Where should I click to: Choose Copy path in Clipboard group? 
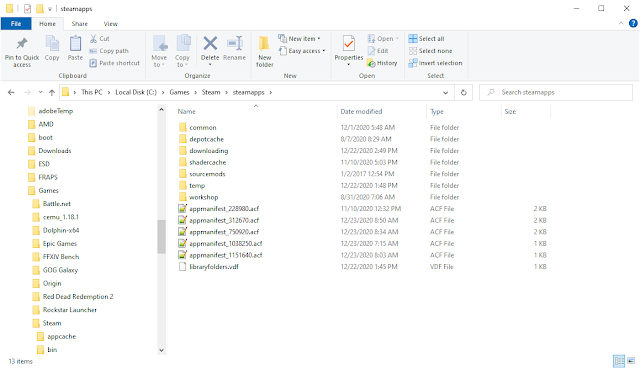(x=109, y=51)
